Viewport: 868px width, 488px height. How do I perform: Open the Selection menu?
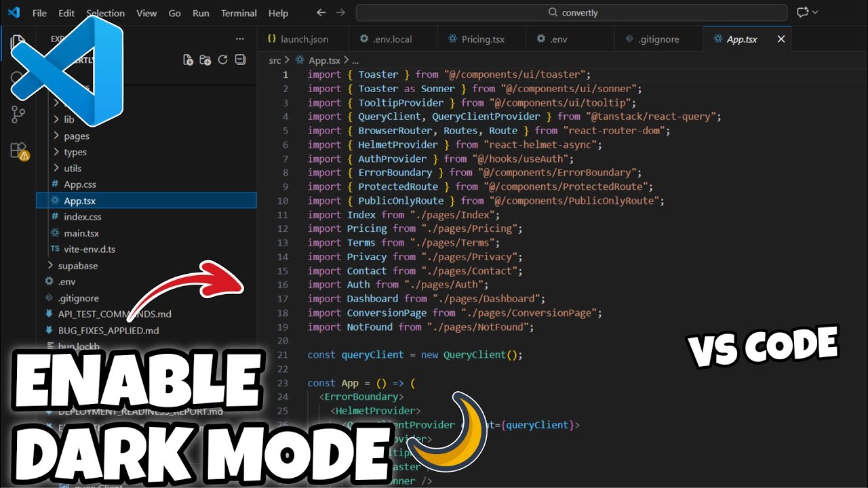(106, 13)
